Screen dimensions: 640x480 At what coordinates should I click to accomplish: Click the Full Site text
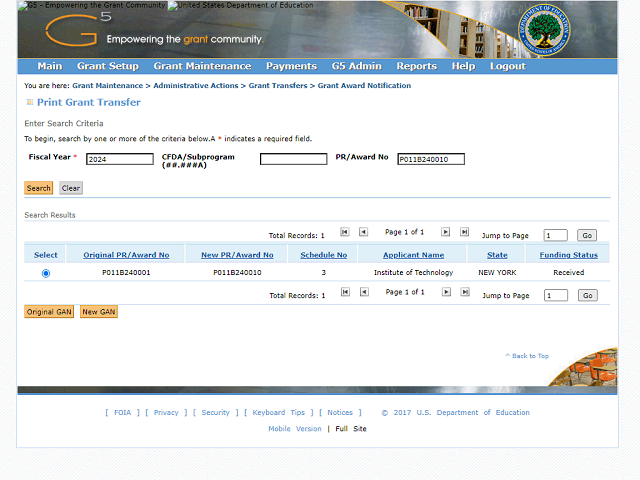pyautogui.click(x=351, y=429)
